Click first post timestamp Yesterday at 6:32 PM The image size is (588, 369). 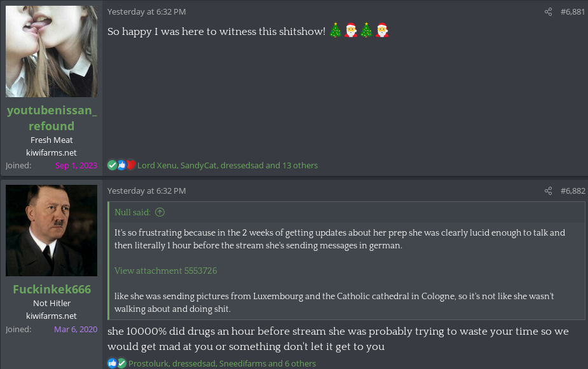pos(147,12)
